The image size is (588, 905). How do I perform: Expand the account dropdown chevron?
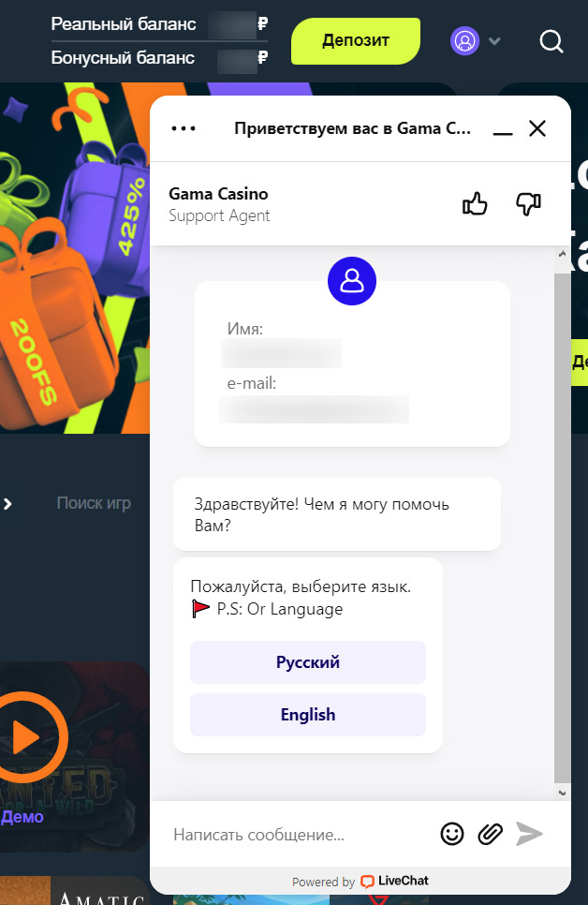pos(494,41)
